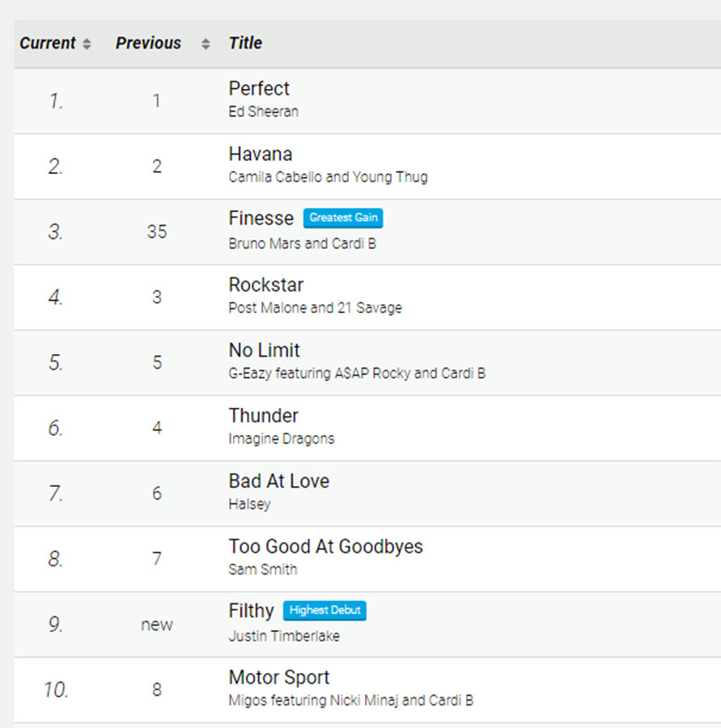
Task: Select artist G-Eazy featuring A$AP Rocky line
Action: pos(357,373)
